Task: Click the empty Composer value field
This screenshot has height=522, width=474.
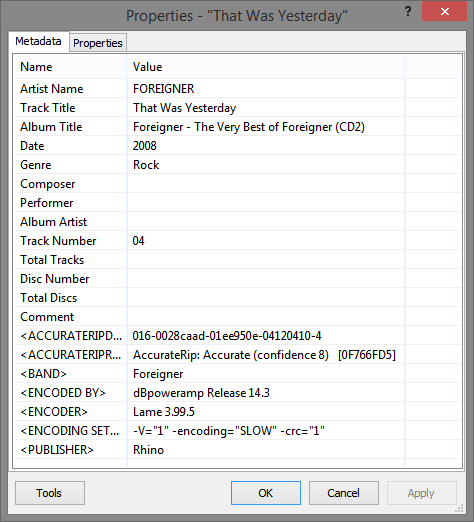Action: pos(266,184)
